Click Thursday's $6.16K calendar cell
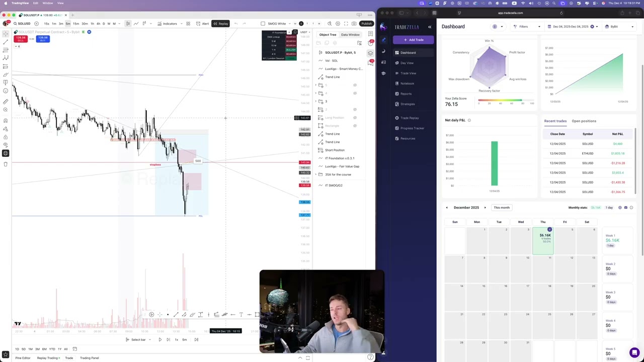 click(543, 241)
